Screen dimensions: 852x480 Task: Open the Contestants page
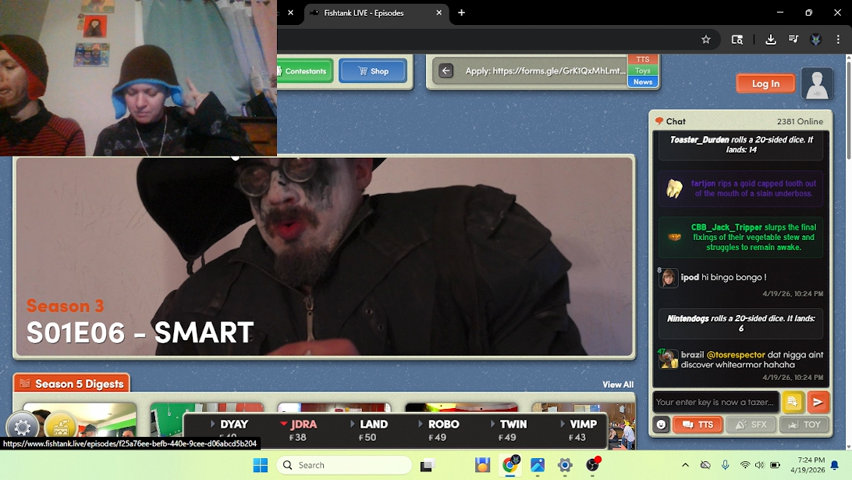coord(305,71)
